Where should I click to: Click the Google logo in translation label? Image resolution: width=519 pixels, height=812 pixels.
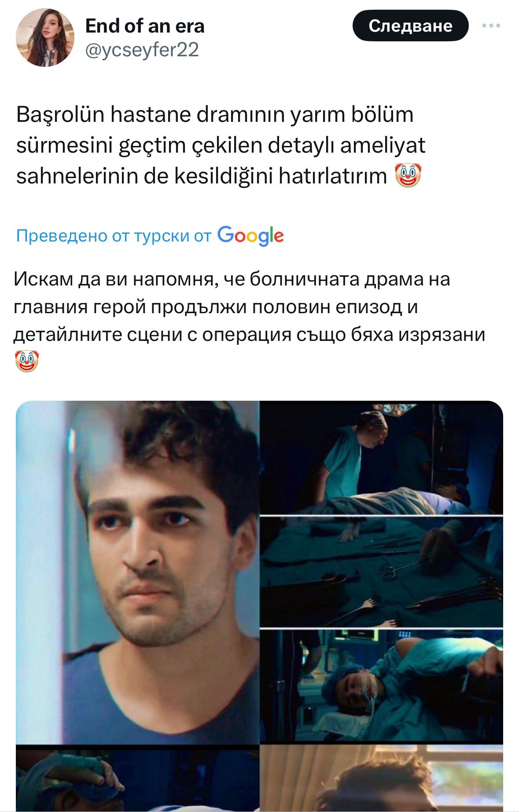251,236
